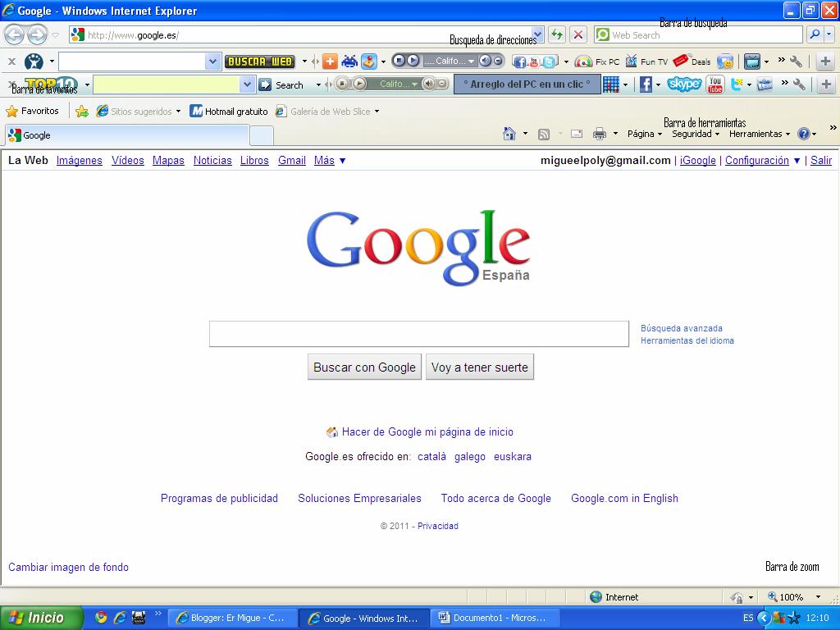Open the zoom level 100% dropdown
Image resolution: width=840 pixels, height=630 pixels.
tap(818, 597)
